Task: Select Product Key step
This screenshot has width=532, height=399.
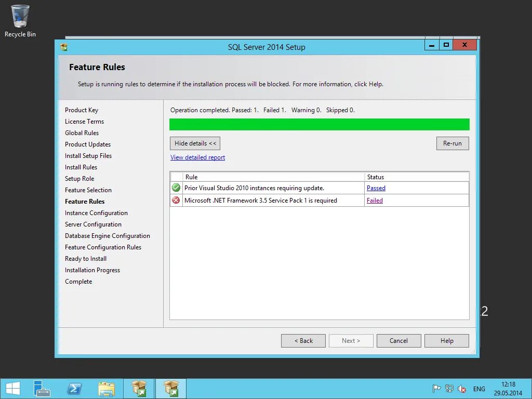Action: (x=82, y=110)
